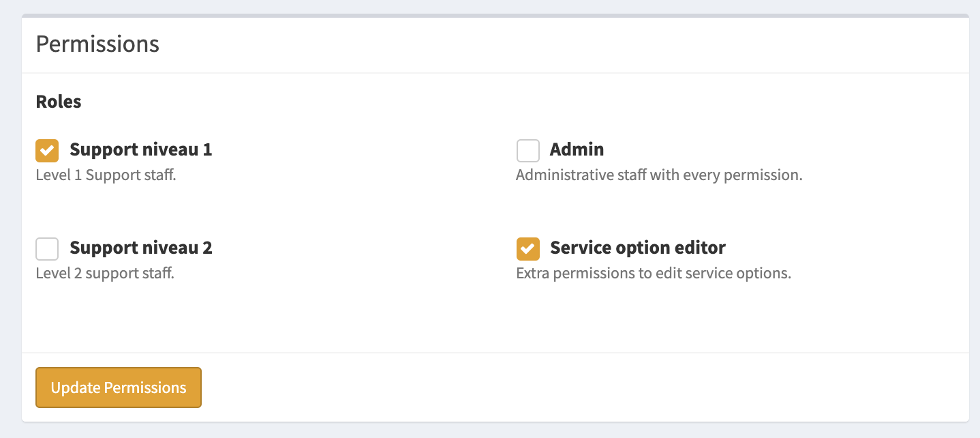Viewport: 980px width, 438px height.
Task: Click the 'Level 2 support staff.' description
Action: pyautogui.click(x=105, y=274)
